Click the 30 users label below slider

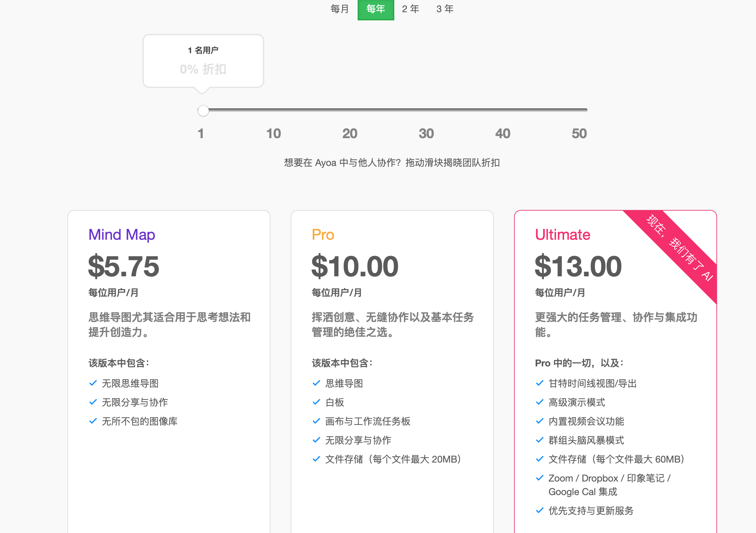[426, 133]
